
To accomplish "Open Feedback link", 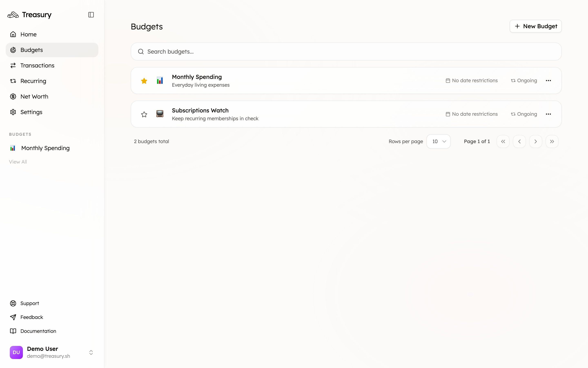I will [32, 317].
